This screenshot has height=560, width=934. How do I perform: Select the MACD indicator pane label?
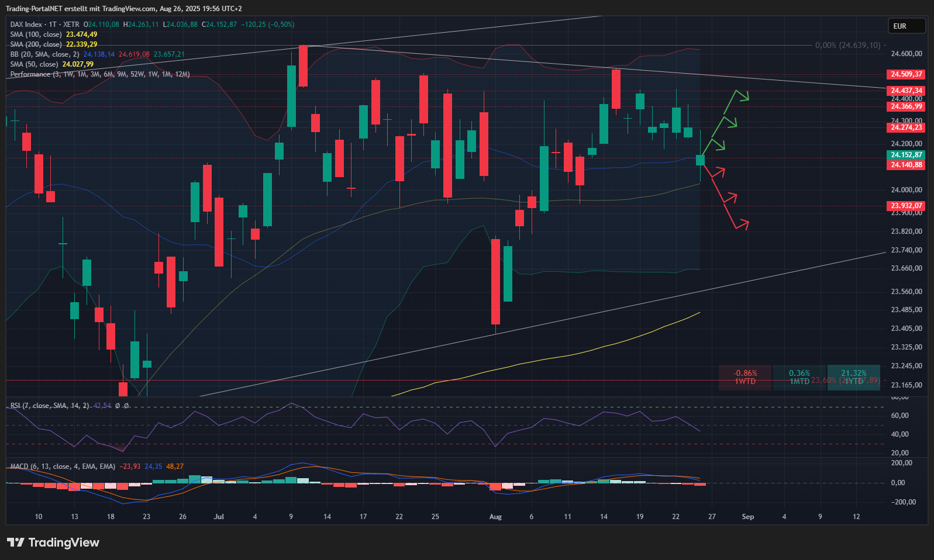pyautogui.click(x=19, y=466)
